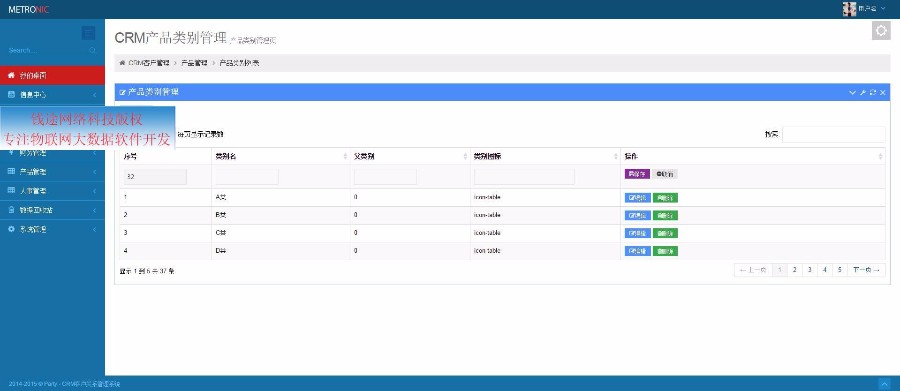This screenshot has width=900, height=391.
Task: Expand arrow beside 信息中心
Action: pyautogui.click(x=94, y=95)
